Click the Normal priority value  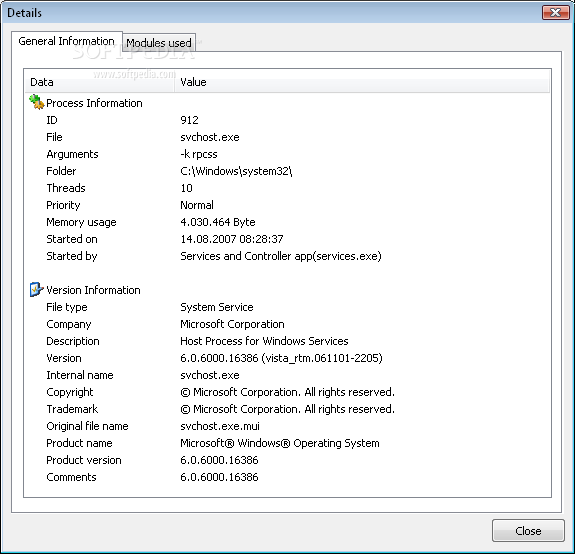(197, 205)
